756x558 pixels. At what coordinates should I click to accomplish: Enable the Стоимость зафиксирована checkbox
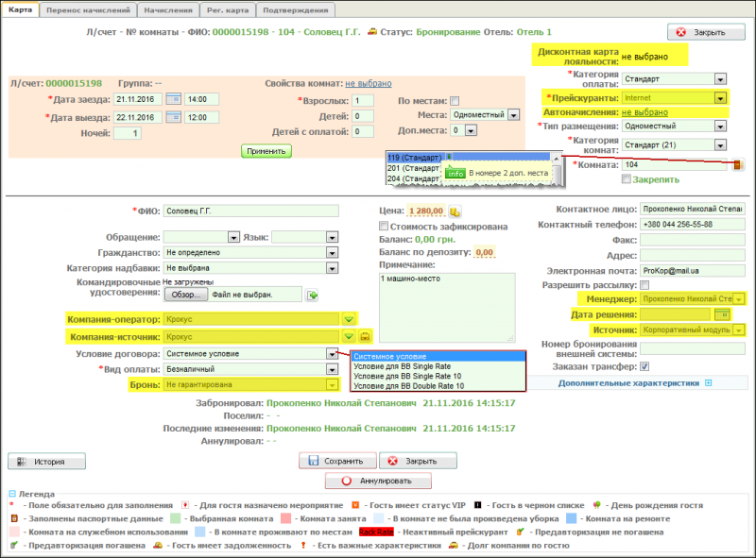tap(383, 227)
